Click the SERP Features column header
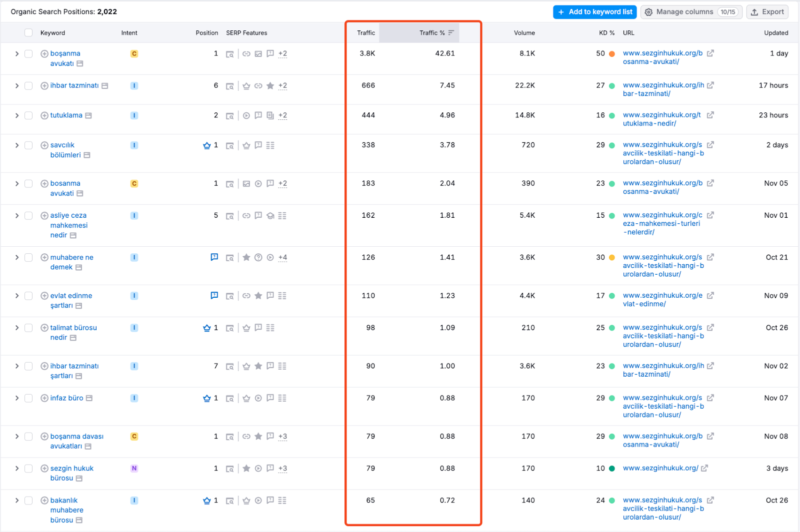The image size is (800, 532). [246, 32]
